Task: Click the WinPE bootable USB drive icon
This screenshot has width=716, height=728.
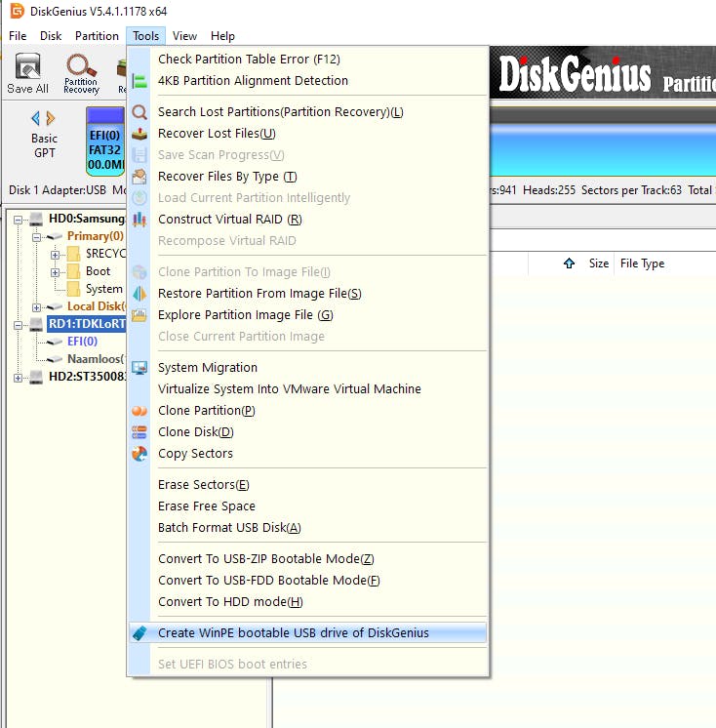Action: point(139,632)
